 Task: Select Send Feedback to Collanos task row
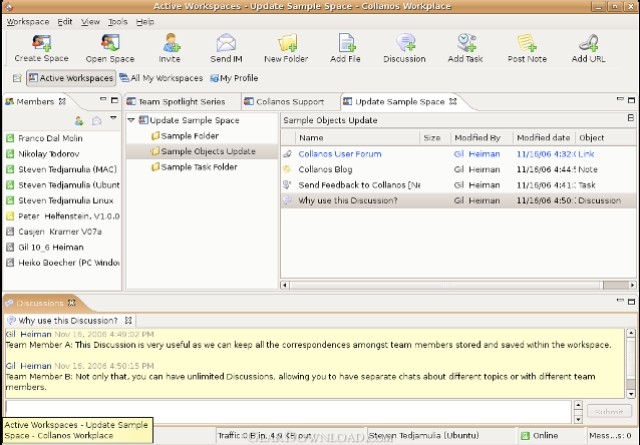pyautogui.click(x=458, y=185)
